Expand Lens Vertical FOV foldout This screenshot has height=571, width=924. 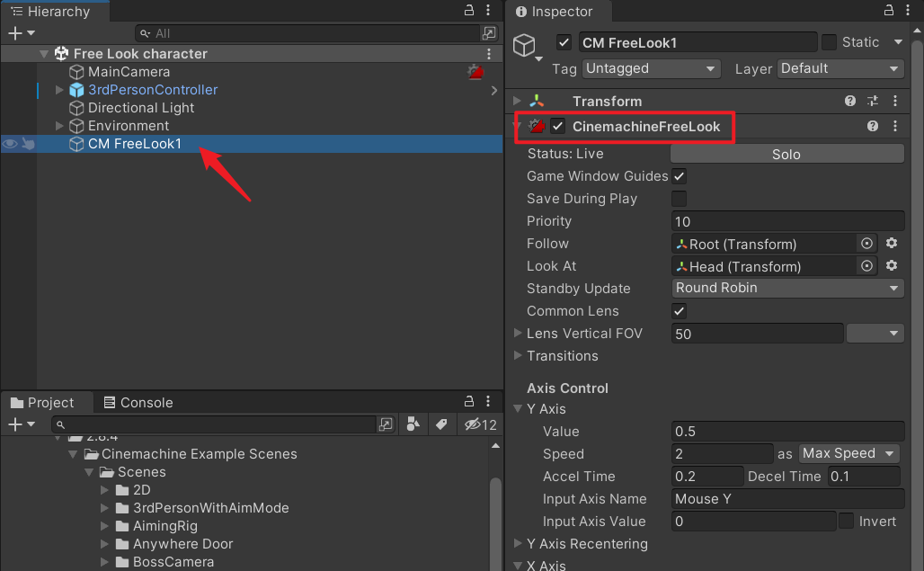tap(518, 333)
